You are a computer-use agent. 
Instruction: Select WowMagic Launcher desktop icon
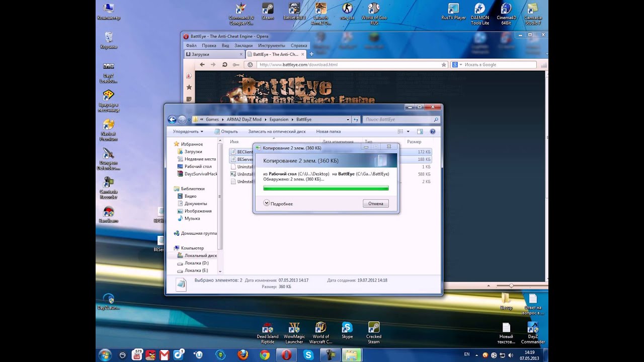pyautogui.click(x=294, y=333)
